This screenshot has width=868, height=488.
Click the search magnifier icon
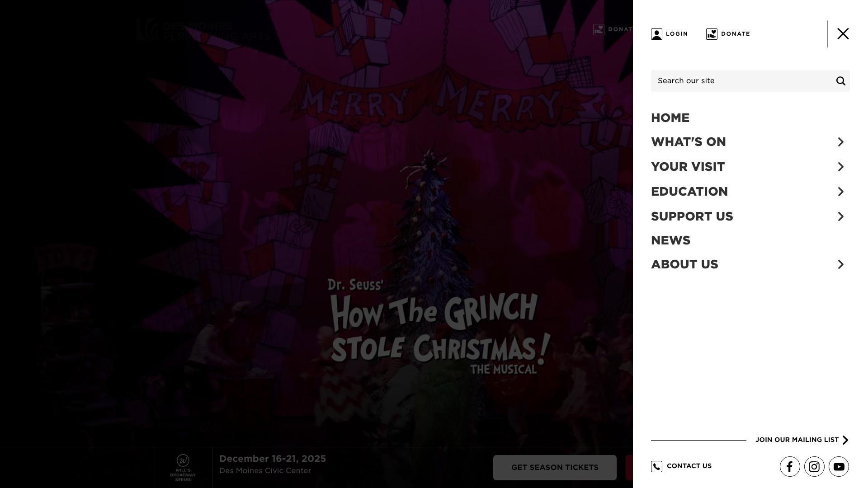tap(840, 81)
